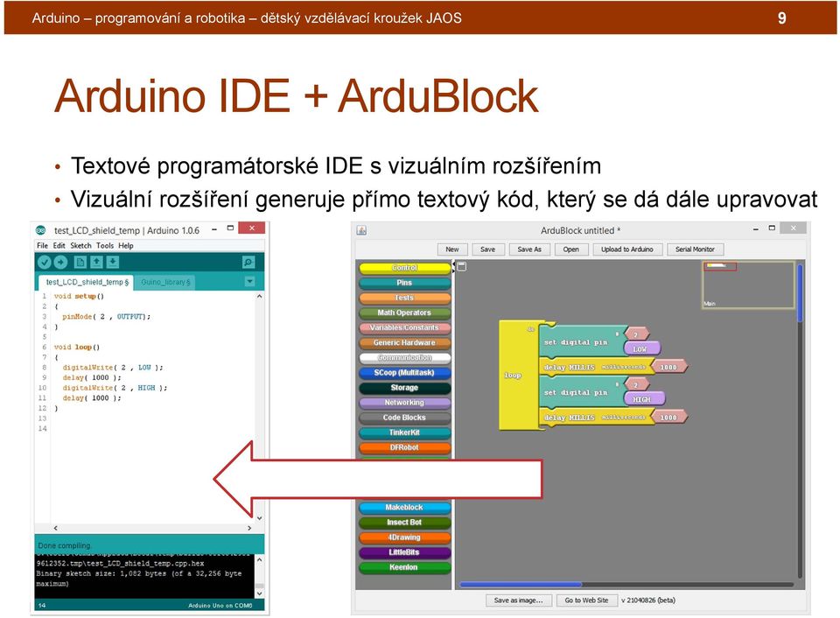Click the Arduino IDE Upload arrow icon
840x618 pixels.
tap(60, 262)
